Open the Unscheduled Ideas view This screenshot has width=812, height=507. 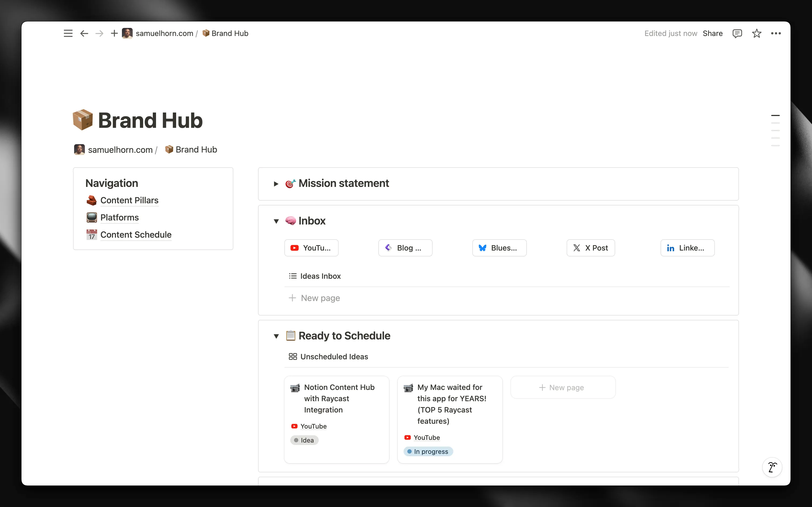[334, 356]
